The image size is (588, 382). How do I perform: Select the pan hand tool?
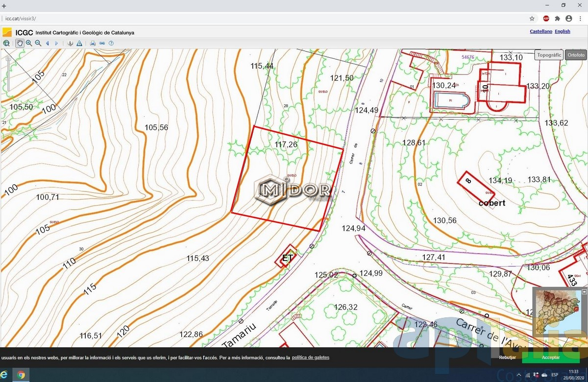click(x=20, y=43)
